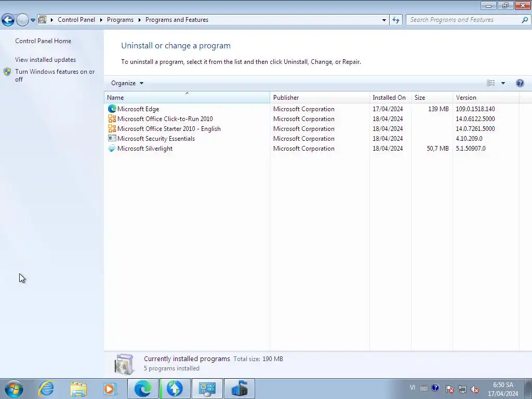
Task: Click the Office Starter 2010 icon
Action: (x=112, y=128)
